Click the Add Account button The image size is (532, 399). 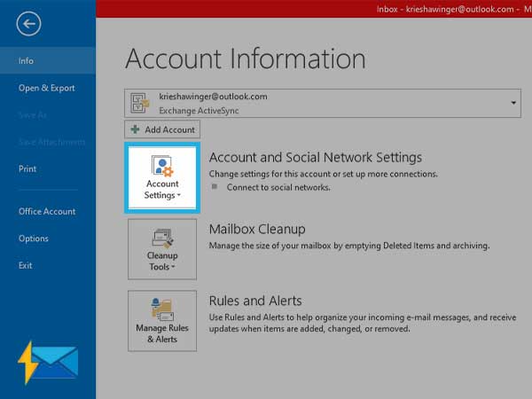[162, 129]
